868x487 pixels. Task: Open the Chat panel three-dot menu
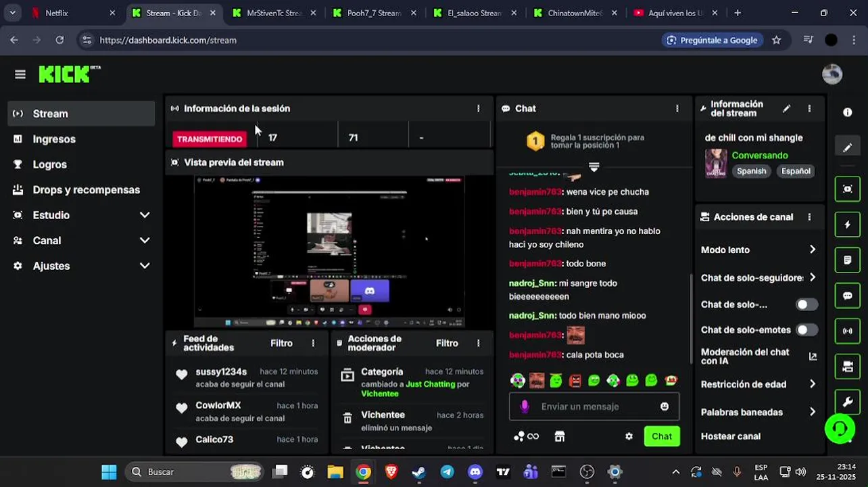677,108
